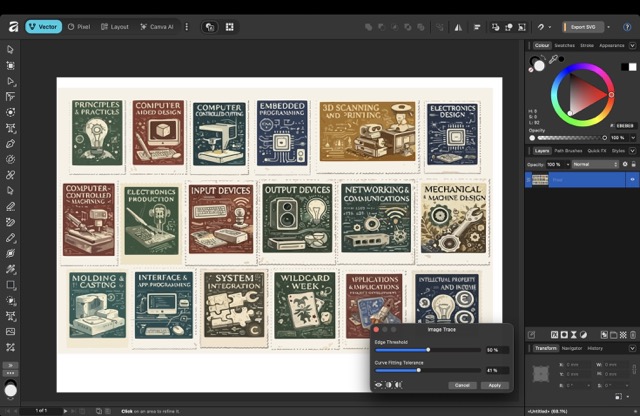Select the Node tool

10,81
